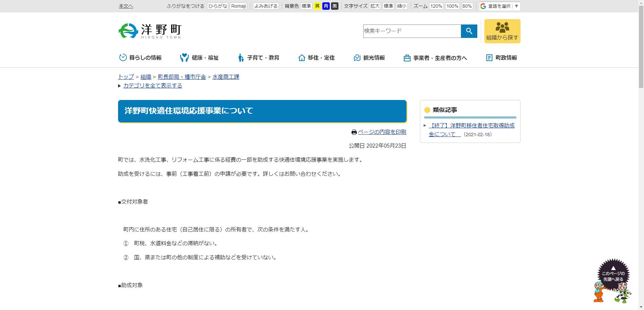This screenshot has height=310, width=644.
Task: Open 観光情報 menu
Action: coord(369,58)
